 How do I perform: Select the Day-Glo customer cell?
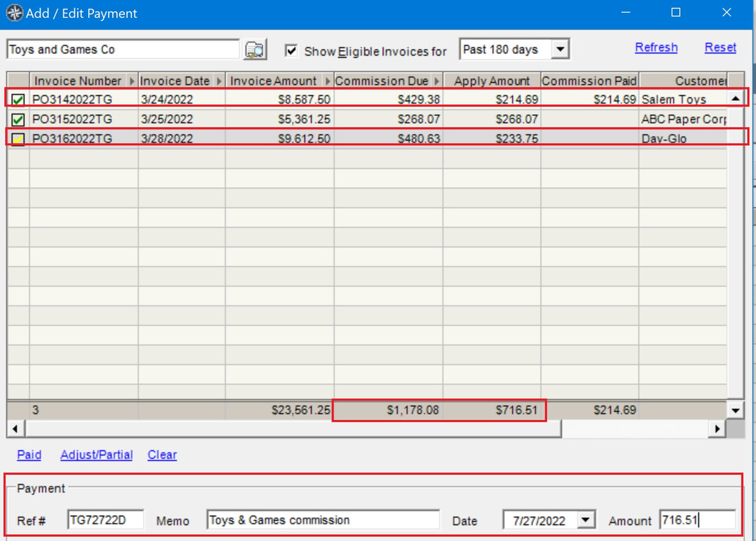683,139
